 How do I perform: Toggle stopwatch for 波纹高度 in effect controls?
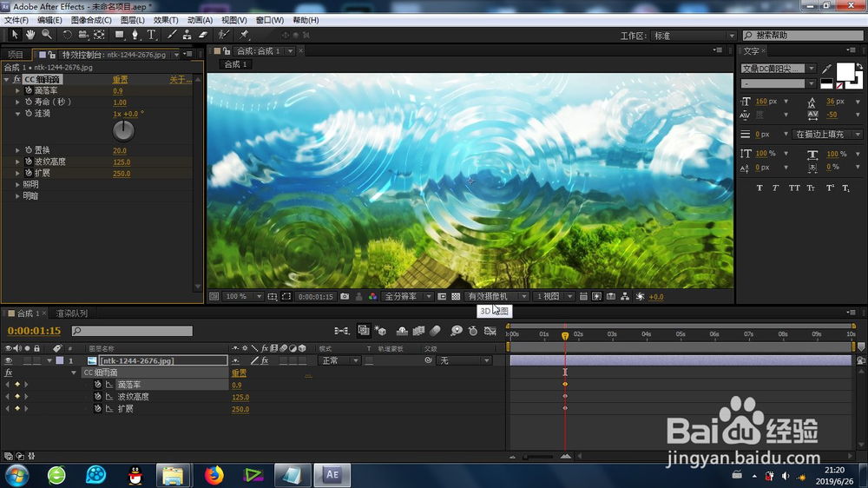click(x=29, y=162)
